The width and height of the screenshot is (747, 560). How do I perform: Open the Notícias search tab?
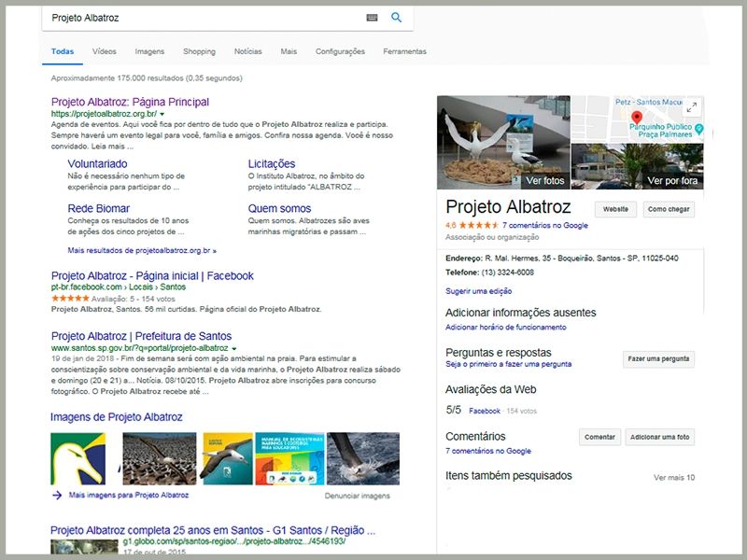point(247,52)
